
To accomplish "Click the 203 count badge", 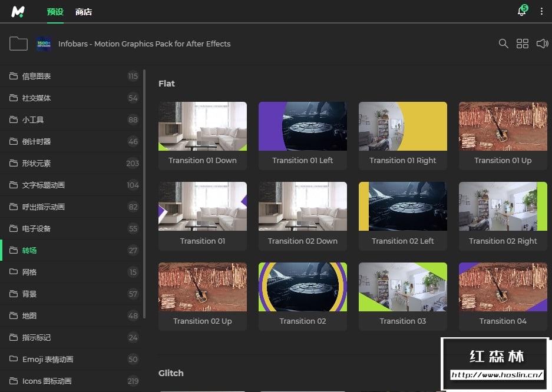I will [133, 164].
